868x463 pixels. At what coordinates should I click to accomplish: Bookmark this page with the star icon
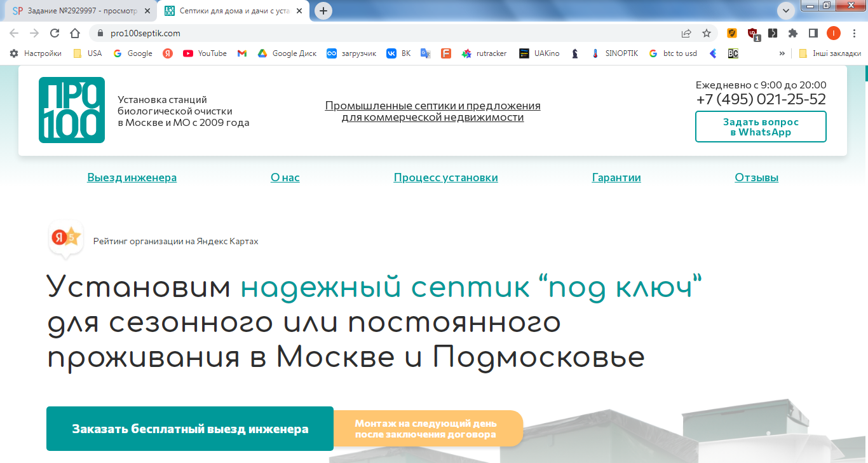707,33
